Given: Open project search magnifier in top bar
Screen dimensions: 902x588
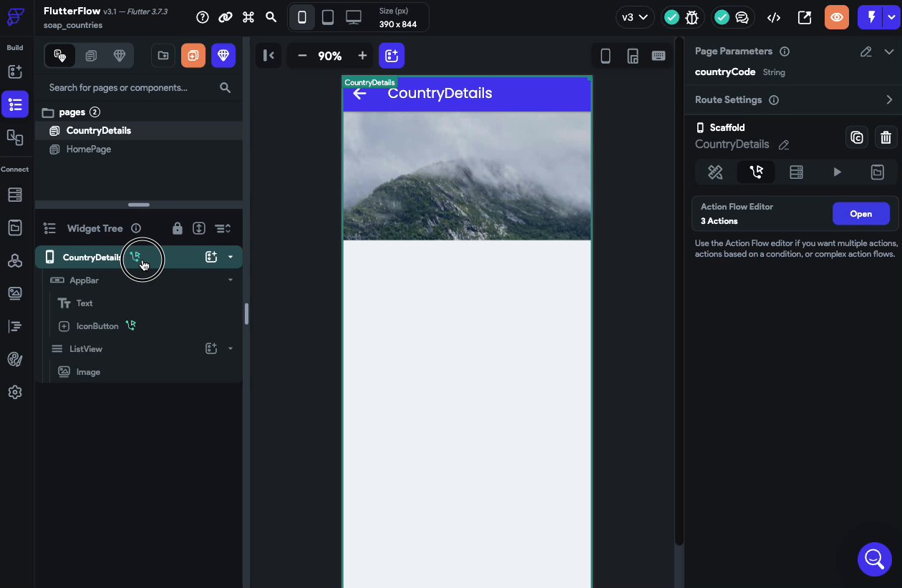Looking at the screenshot, I should pos(271,17).
